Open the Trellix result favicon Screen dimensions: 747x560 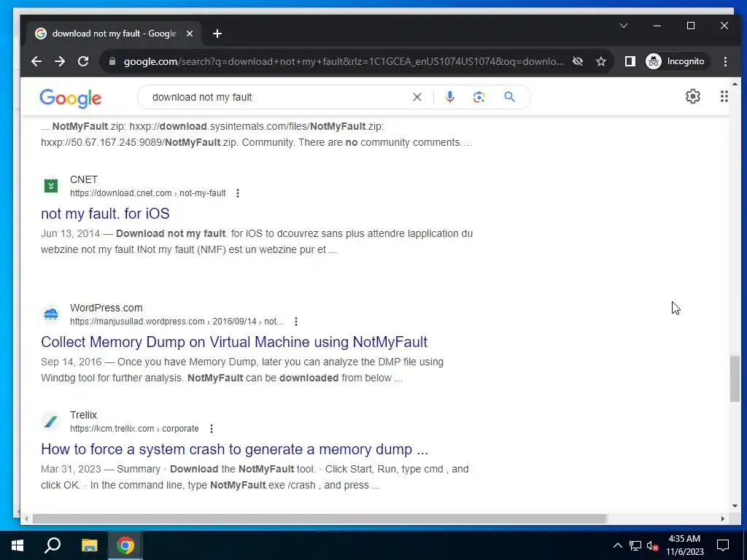click(x=51, y=421)
